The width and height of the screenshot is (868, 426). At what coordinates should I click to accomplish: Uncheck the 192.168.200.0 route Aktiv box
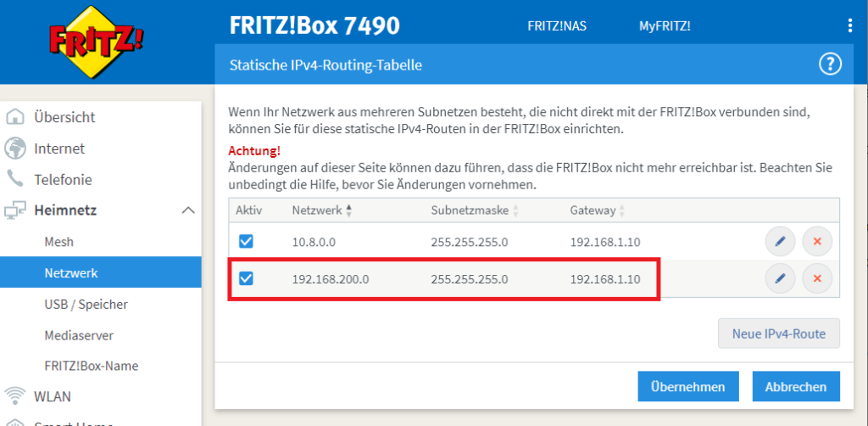point(246,278)
